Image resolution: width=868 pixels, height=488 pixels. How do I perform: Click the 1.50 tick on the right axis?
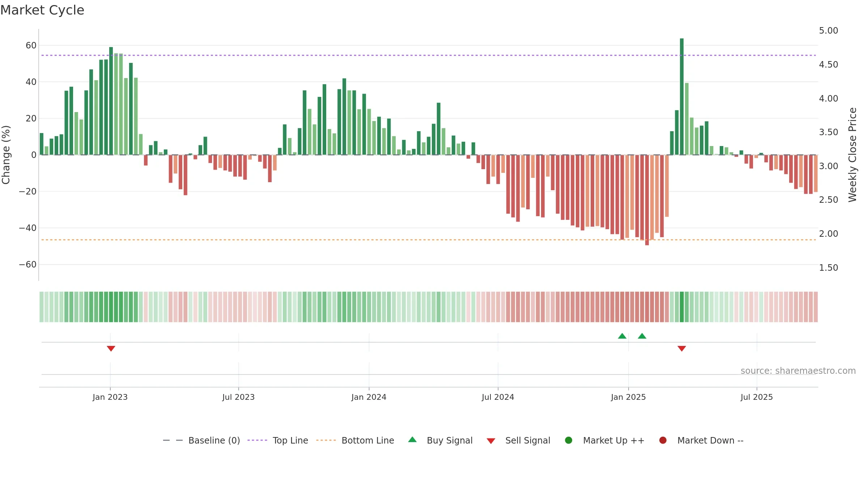[829, 267]
